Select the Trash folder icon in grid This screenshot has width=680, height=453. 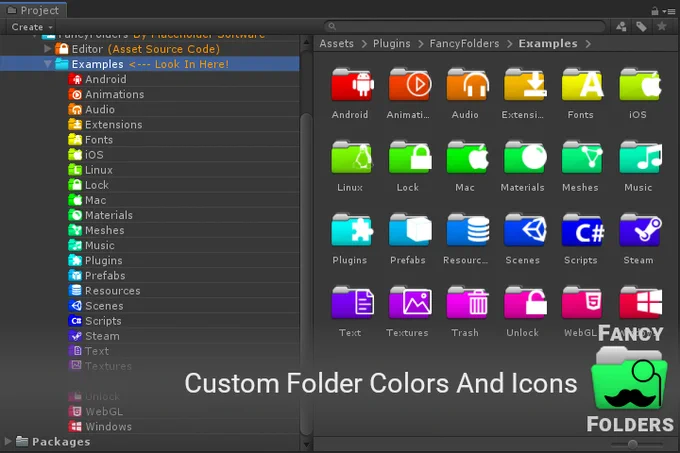(x=467, y=303)
